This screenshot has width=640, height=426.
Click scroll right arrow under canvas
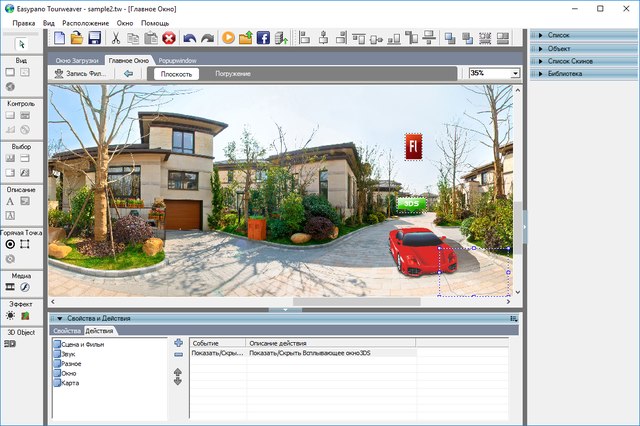tap(508, 302)
